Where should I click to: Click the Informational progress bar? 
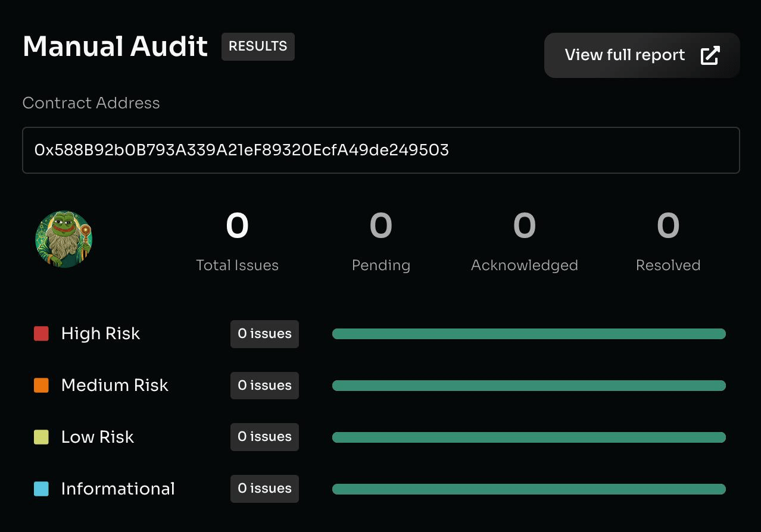click(x=528, y=489)
